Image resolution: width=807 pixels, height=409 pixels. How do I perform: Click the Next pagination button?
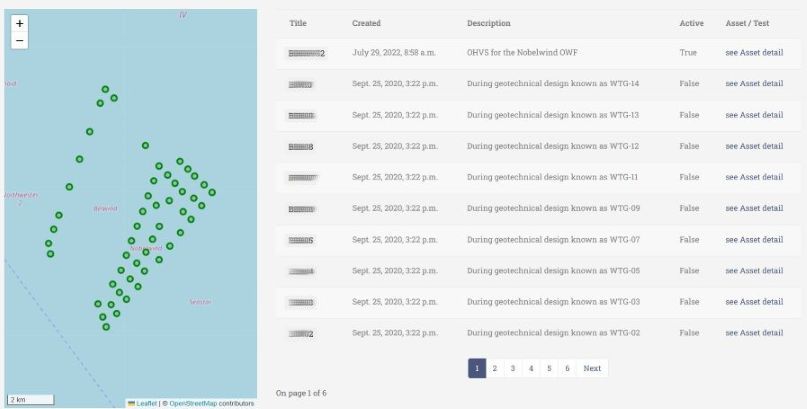(x=592, y=368)
